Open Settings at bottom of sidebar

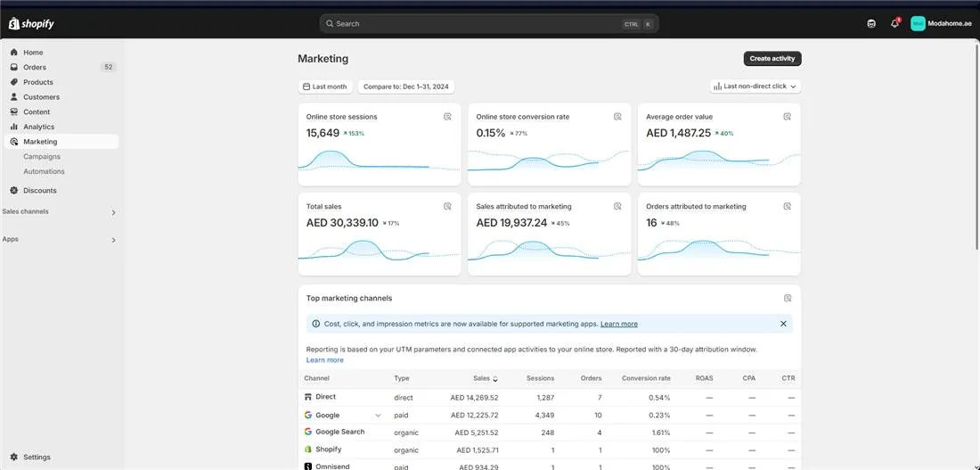click(x=61, y=458)
